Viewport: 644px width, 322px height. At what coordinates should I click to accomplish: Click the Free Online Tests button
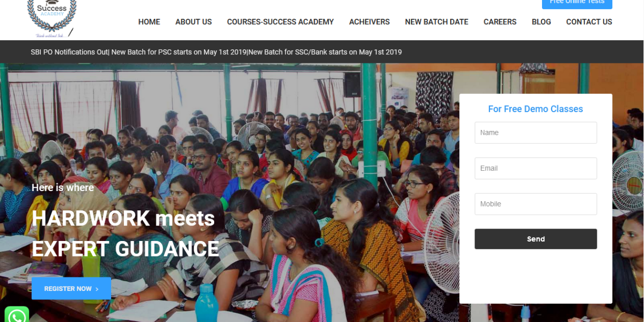click(x=577, y=4)
